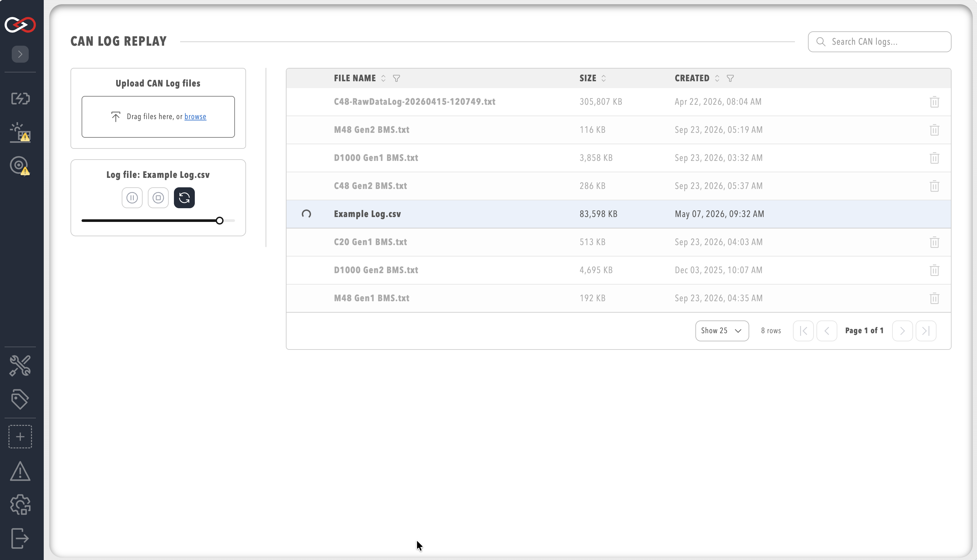This screenshot has height=560, width=977.
Task: Click in the Search CAN logs field
Action: click(880, 41)
